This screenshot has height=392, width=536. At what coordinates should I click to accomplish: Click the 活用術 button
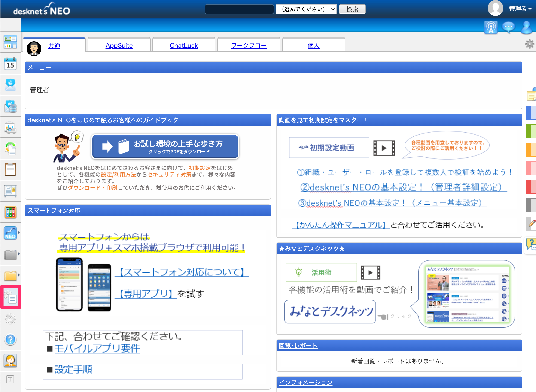[321, 272]
